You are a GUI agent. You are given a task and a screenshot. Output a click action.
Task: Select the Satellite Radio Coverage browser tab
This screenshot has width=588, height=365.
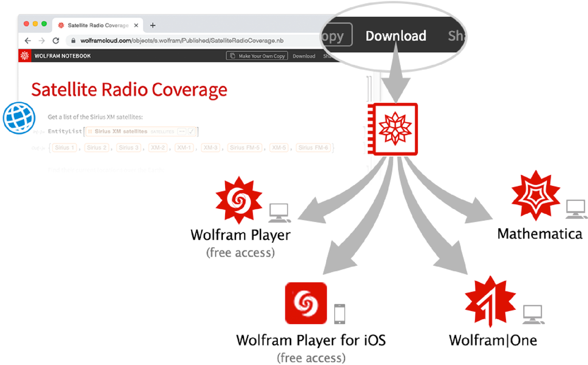coord(98,25)
